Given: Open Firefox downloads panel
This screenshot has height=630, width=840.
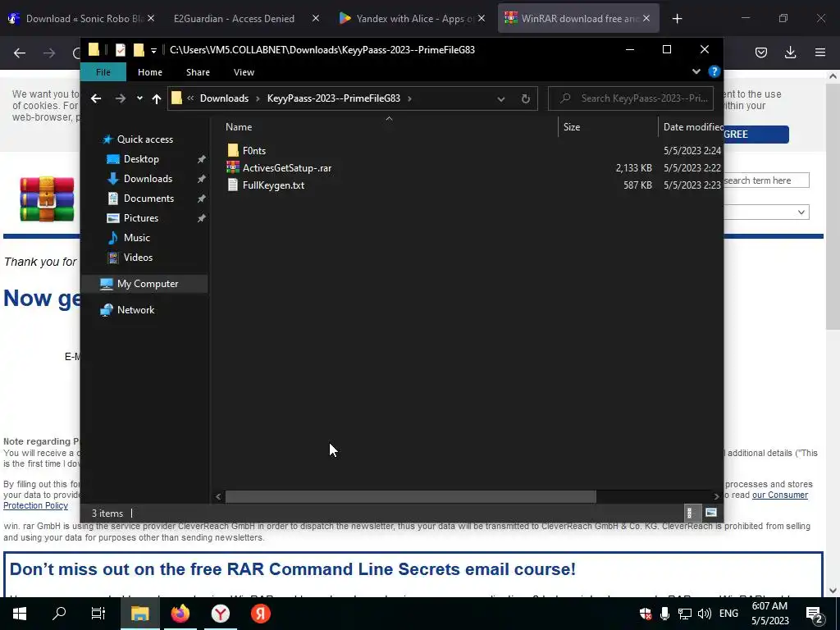Looking at the screenshot, I should pos(790,52).
